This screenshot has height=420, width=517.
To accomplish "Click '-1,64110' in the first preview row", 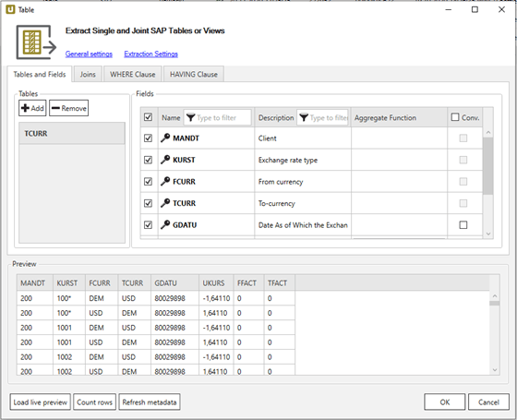I will click(x=216, y=298).
